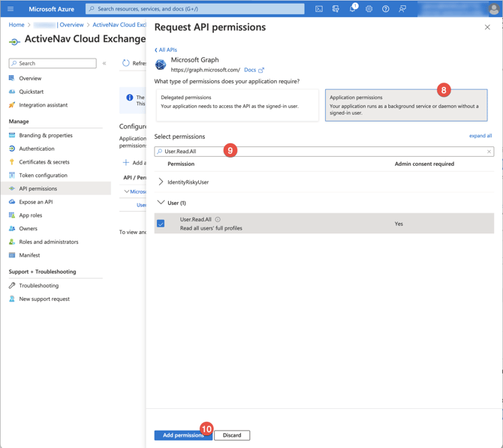Collapse the User (1) permission group
The height and width of the screenshot is (448, 503).
161,203
